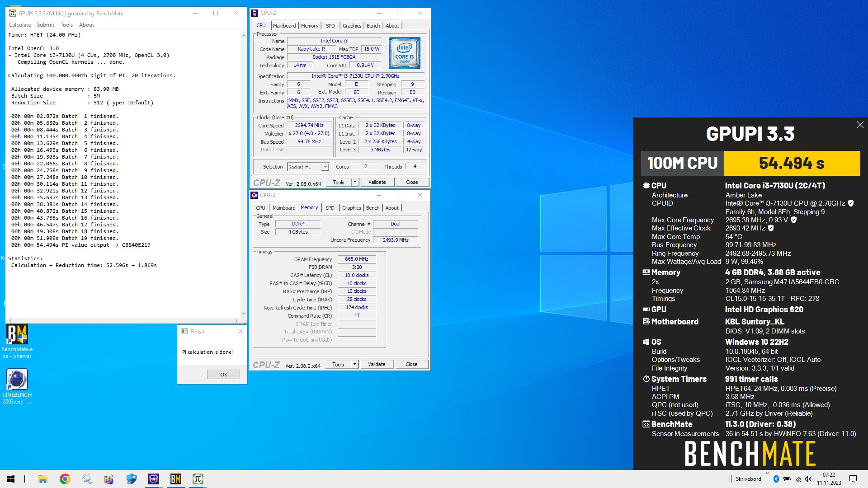Image resolution: width=868 pixels, height=488 pixels.
Task: Switch to CPU-Z via its taskbar icon
Action: click(x=153, y=479)
